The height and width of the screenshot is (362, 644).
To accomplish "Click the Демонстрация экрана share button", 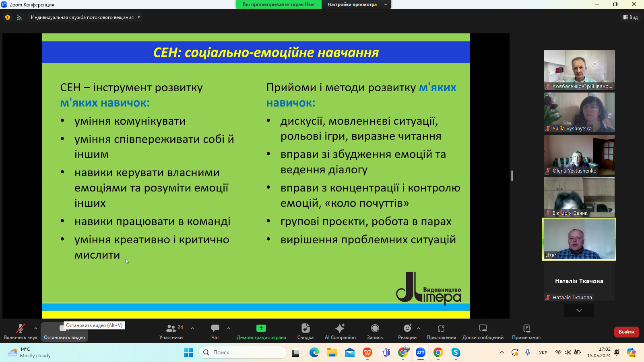I will click(261, 329).
